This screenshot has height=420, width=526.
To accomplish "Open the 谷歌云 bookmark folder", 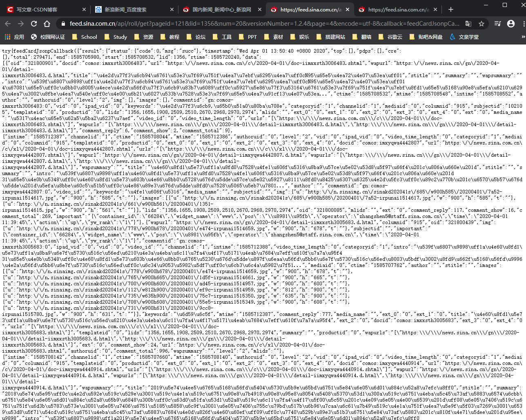I will [390, 37].
